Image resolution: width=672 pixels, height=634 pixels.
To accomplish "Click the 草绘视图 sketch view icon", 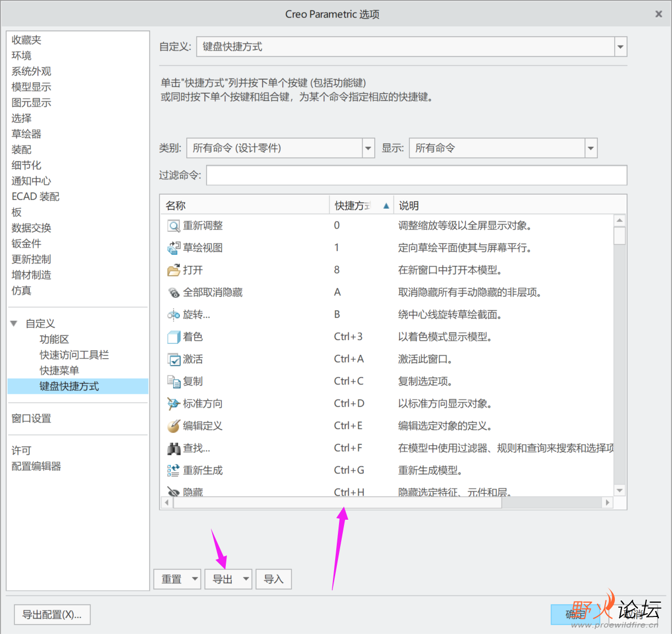I will pyautogui.click(x=174, y=248).
